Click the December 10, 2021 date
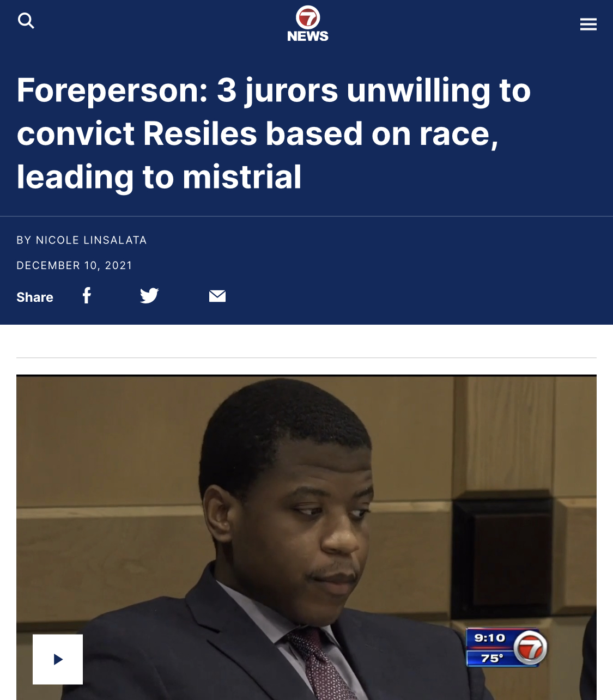This screenshot has width=613, height=700. [x=75, y=265]
